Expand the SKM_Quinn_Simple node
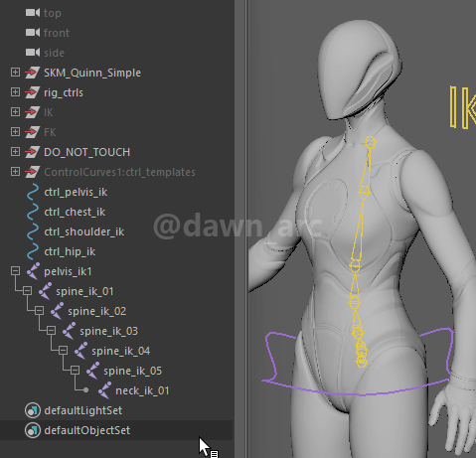The height and width of the screenshot is (458, 476). click(15, 73)
